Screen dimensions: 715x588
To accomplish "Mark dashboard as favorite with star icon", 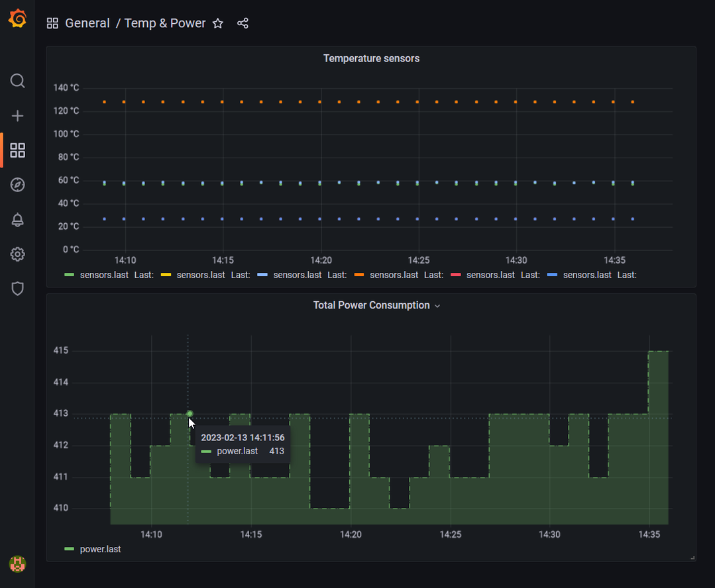I will [218, 23].
